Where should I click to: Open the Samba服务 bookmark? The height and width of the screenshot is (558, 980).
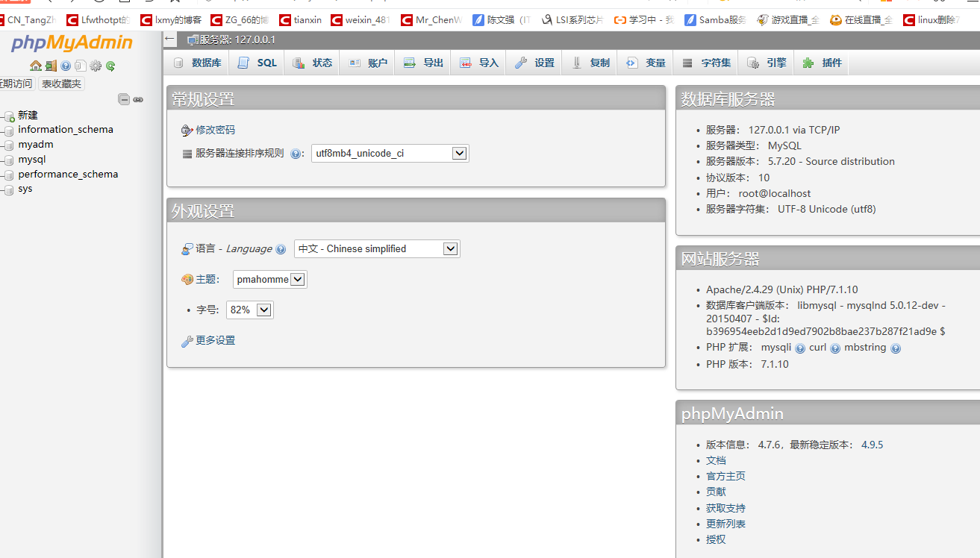click(x=716, y=20)
